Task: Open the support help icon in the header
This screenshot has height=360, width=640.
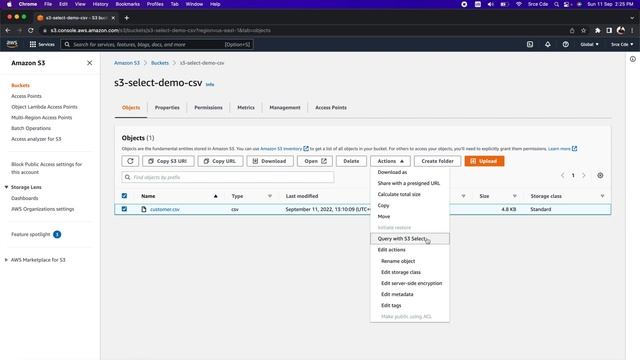Action: point(566,44)
